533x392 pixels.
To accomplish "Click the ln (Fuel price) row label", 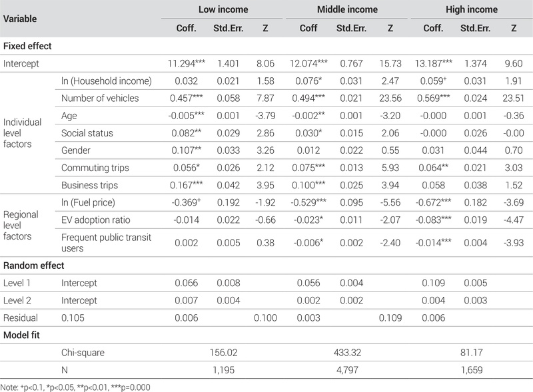I will pos(91,202).
